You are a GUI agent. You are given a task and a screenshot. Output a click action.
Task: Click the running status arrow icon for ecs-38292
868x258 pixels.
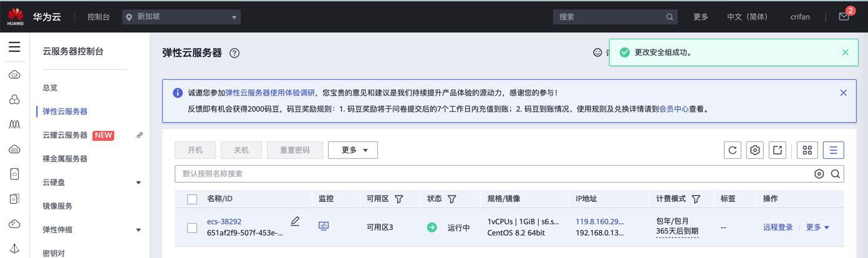tap(432, 227)
